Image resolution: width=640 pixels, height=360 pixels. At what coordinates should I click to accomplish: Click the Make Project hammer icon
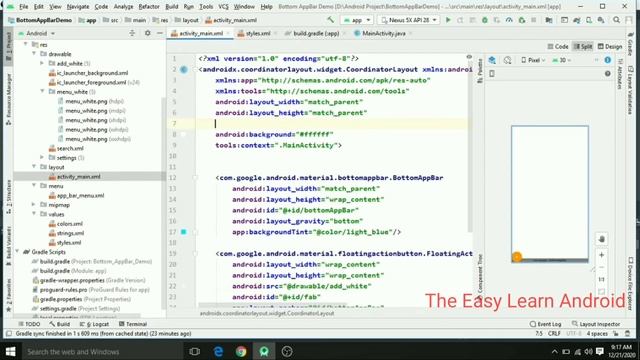[330, 20]
